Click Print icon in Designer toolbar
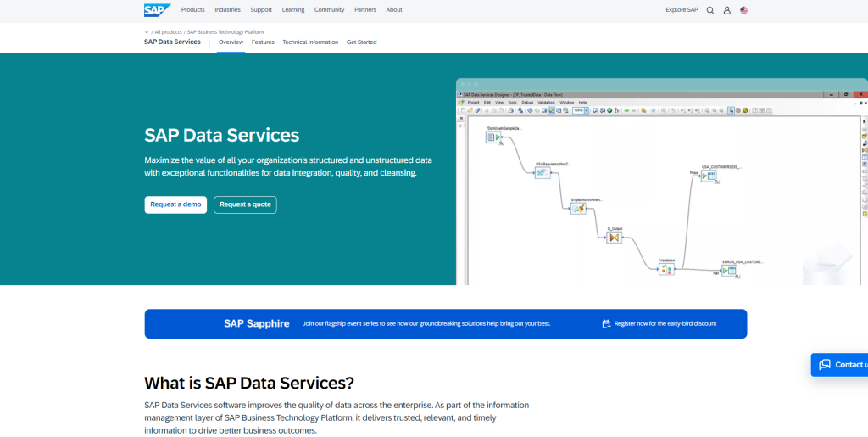The width and height of the screenshot is (868, 437). [510, 110]
